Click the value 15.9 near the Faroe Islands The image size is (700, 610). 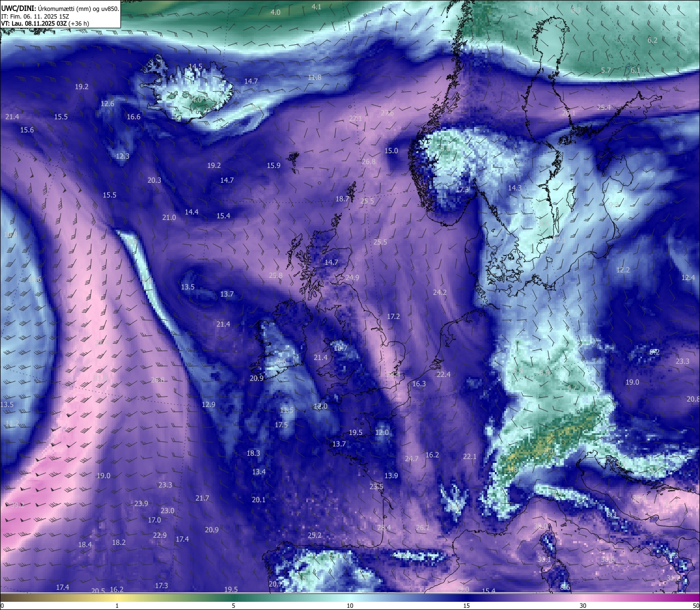point(273,165)
